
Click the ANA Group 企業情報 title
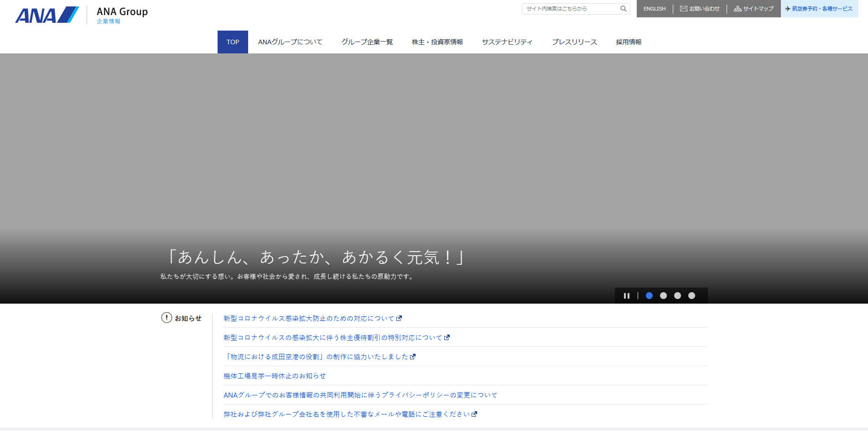click(x=122, y=15)
